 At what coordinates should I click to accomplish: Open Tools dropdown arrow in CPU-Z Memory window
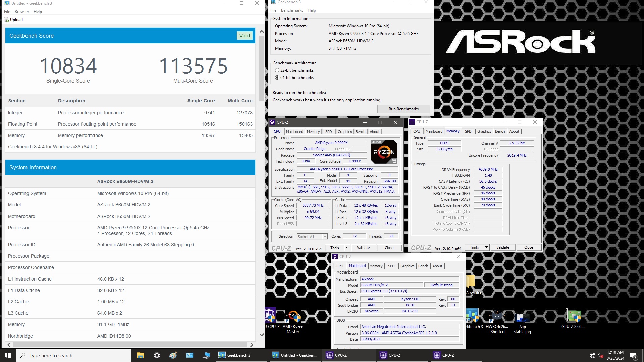486,247
